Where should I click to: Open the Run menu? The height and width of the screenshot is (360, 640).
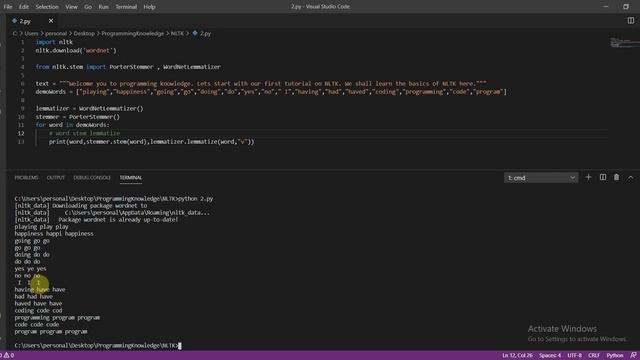104,7
